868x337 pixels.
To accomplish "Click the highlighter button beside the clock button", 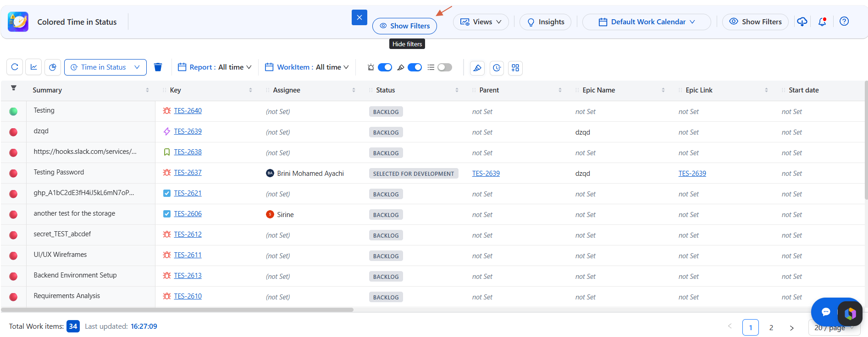I will pyautogui.click(x=477, y=68).
